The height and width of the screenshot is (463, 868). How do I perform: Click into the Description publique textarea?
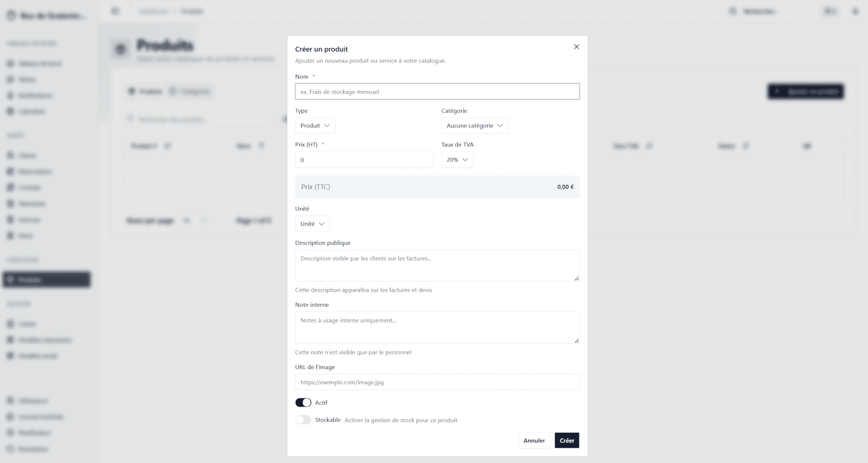[x=437, y=265]
